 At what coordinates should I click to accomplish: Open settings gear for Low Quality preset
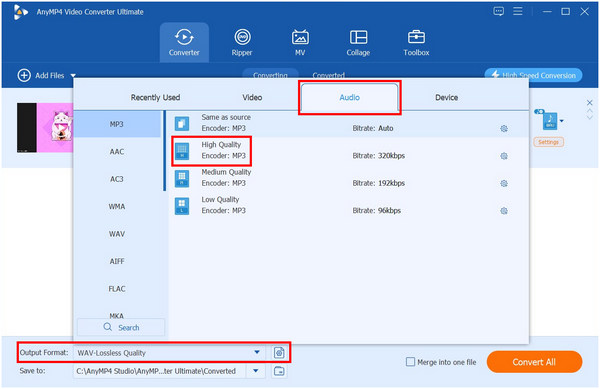point(504,211)
